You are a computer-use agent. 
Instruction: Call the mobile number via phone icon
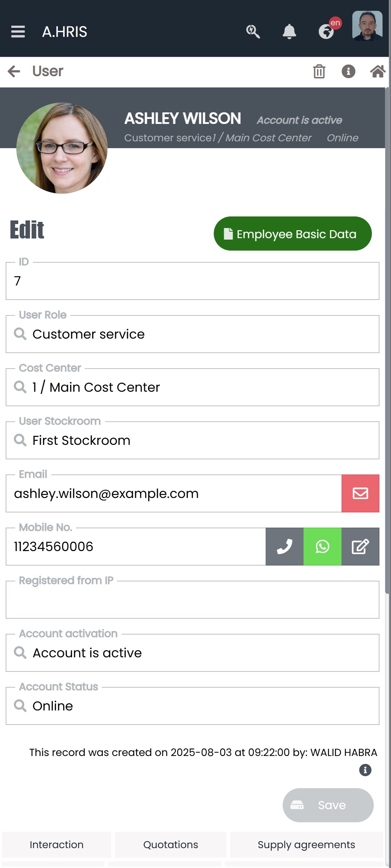pyautogui.click(x=285, y=546)
